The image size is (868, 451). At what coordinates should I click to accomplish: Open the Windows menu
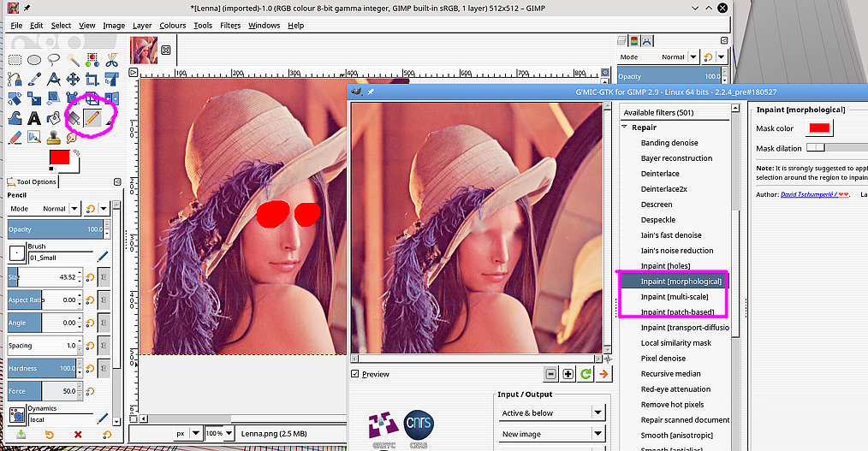[264, 26]
